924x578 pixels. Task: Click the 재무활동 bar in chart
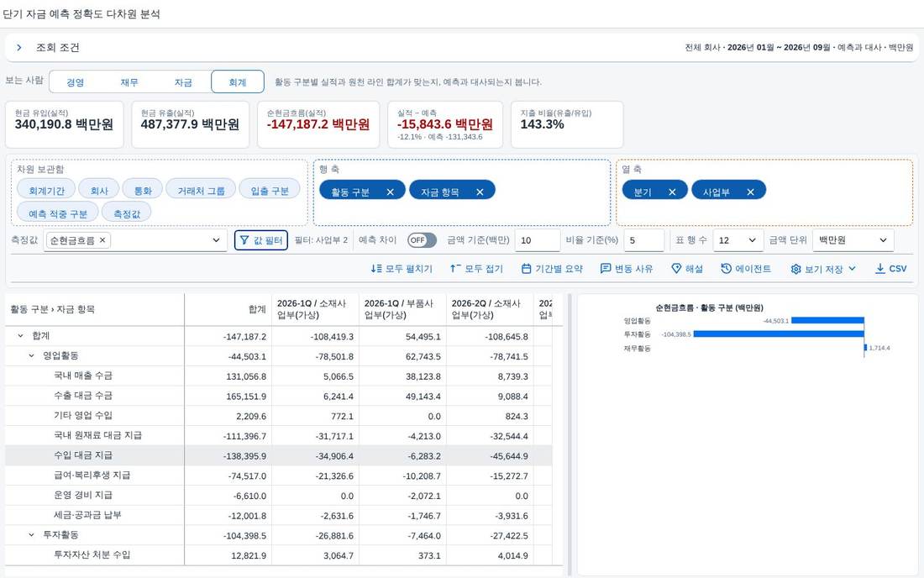click(x=866, y=348)
